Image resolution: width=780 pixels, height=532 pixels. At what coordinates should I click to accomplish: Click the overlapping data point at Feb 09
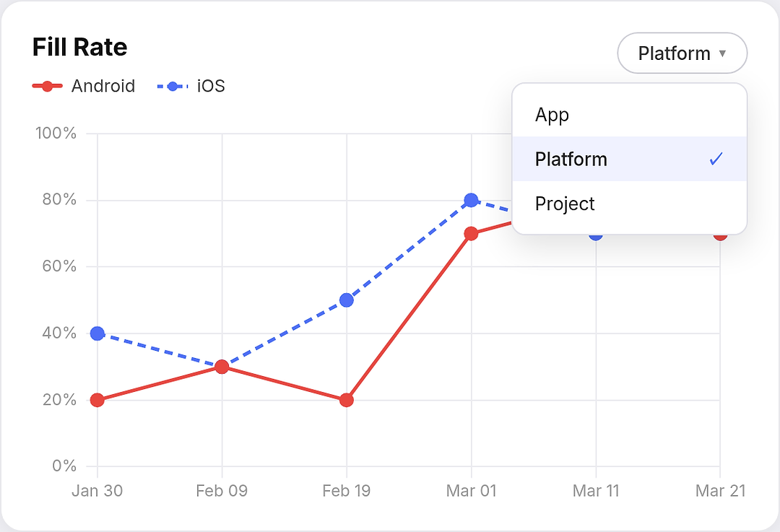point(222,367)
